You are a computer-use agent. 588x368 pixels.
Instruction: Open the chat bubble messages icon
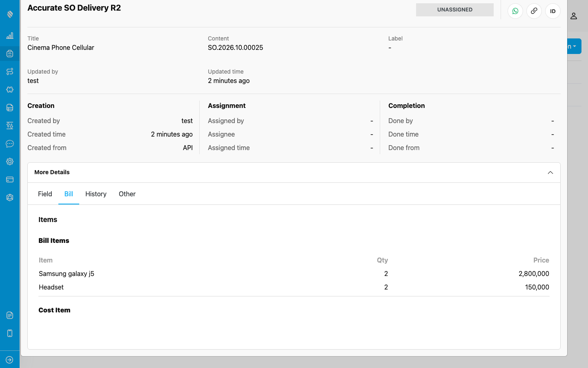10,144
